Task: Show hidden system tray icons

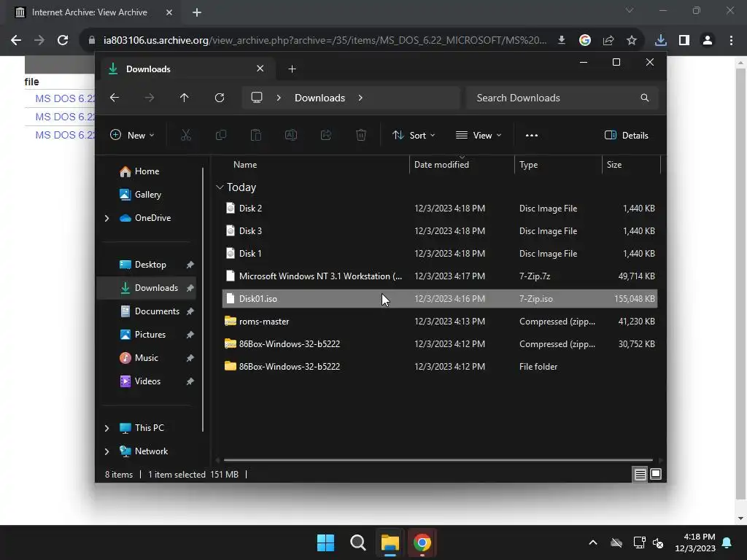Action: pyautogui.click(x=592, y=542)
